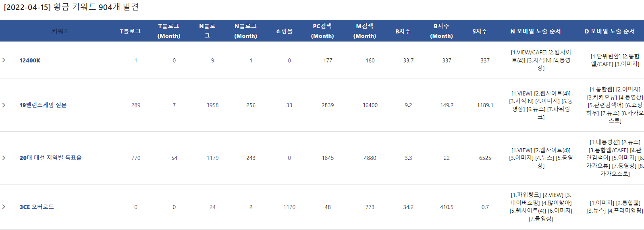The height and width of the screenshot is (230, 644).
Task: Select the PC검색 value 1645 cell
Action: pyautogui.click(x=328, y=158)
